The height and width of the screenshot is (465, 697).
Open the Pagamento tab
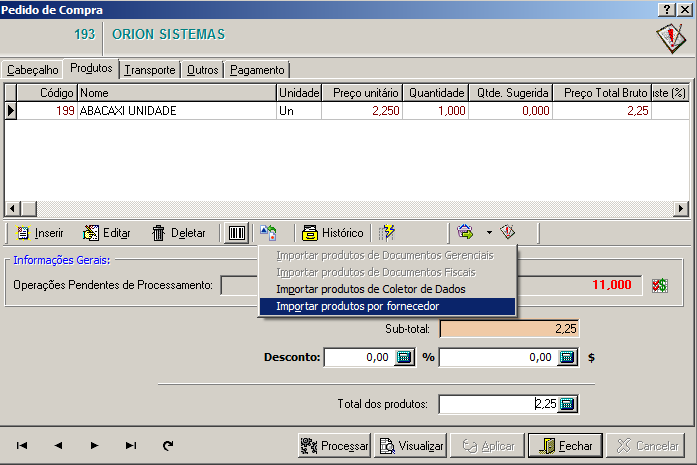(257, 70)
